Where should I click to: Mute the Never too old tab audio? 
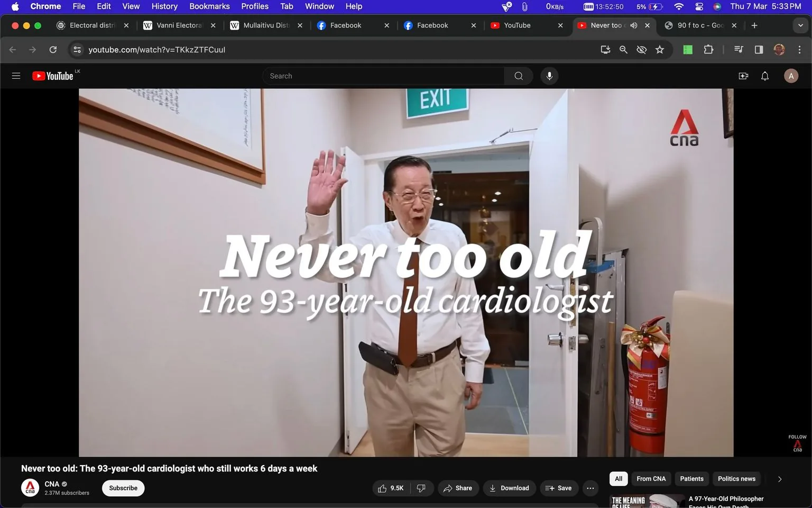click(x=633, y=25)
